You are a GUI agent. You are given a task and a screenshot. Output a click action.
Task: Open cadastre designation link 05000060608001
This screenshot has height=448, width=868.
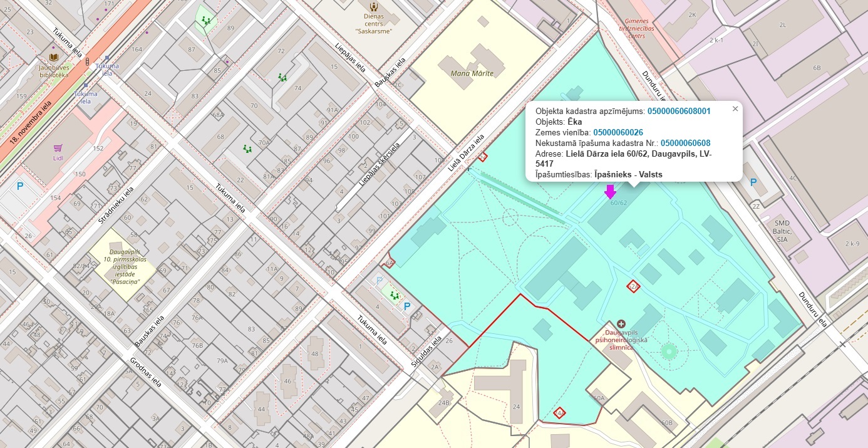(679, 111)
